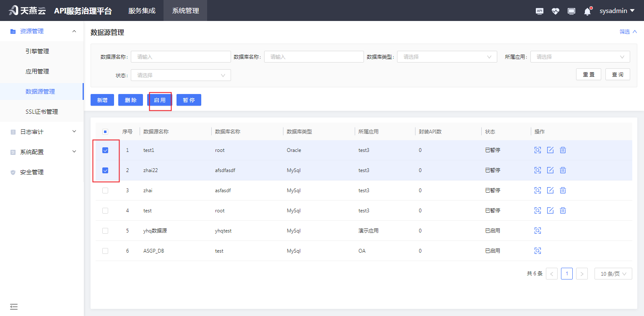Screen dimensions: 644x316
Task: Expand the 日志审计 sidebar section
Action: pyautogui.click(x=42, y=131)
